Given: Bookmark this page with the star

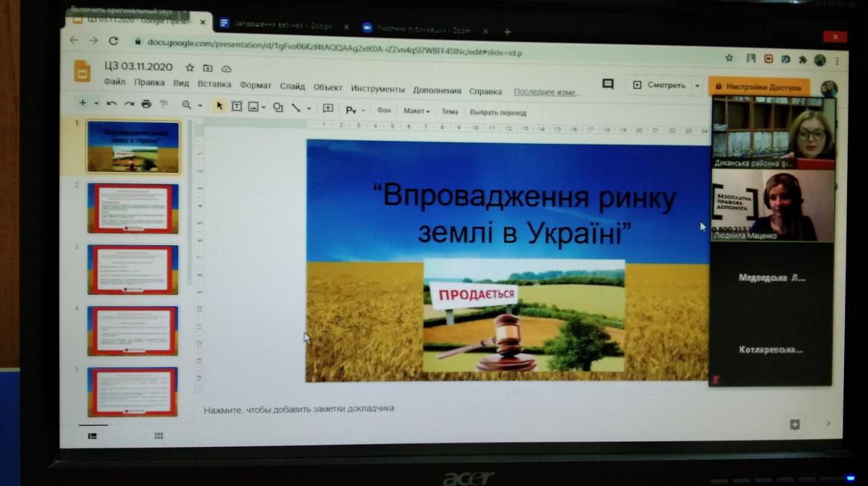Looking at the screenshot, I should (729, 58).
